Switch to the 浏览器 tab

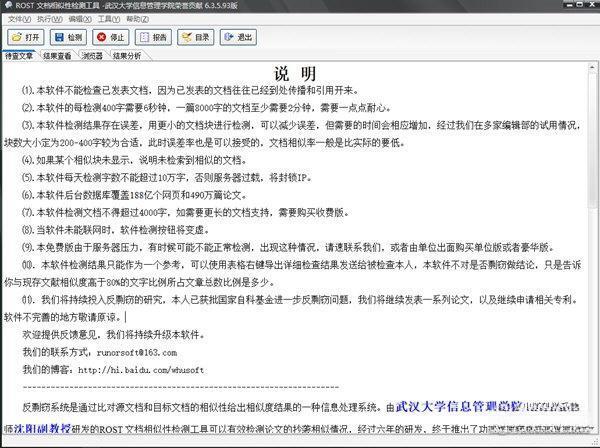click(92, 56)
